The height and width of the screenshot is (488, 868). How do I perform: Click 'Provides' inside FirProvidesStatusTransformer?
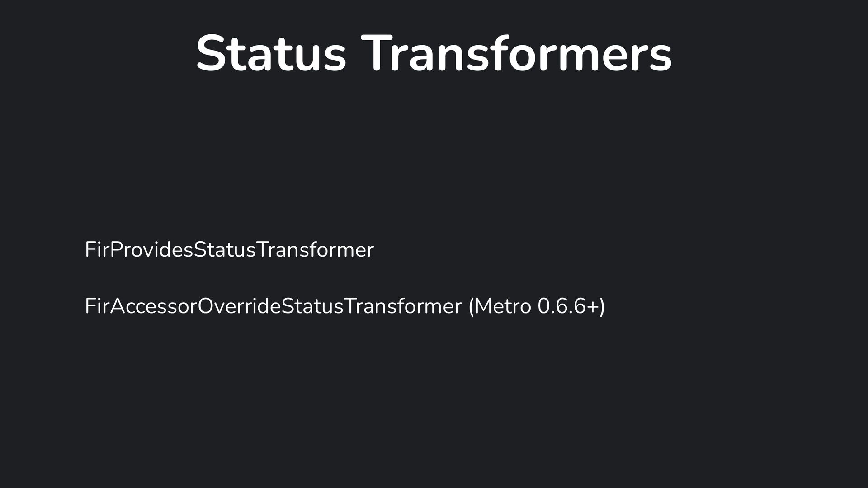pos(151,249)
